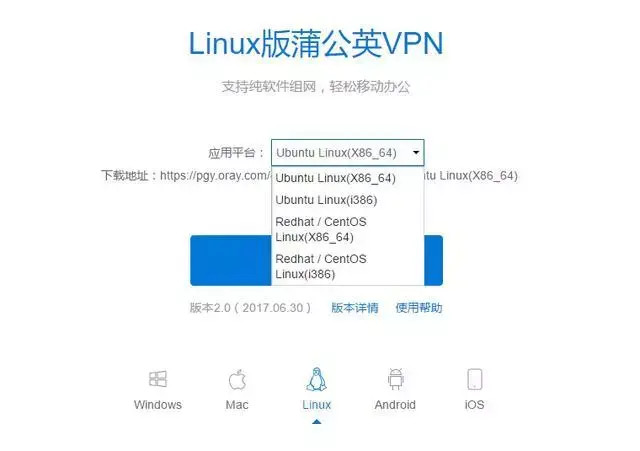Select the Linux penguin icon

(317, 379)
